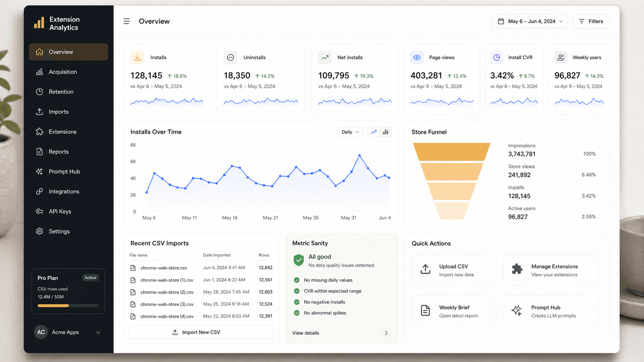Click the Rows column header
This screenshot has width=644, height=362.
pyautogui.click(x=264, y=255)
